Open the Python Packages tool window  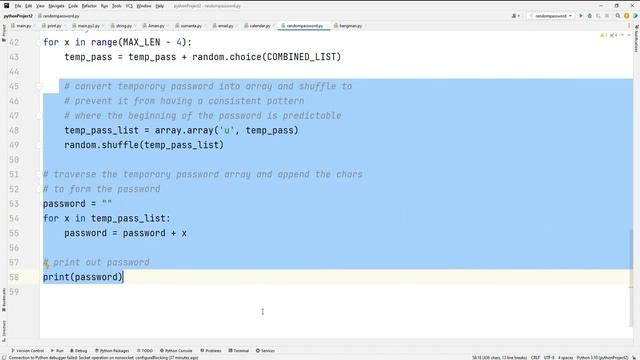112,351
